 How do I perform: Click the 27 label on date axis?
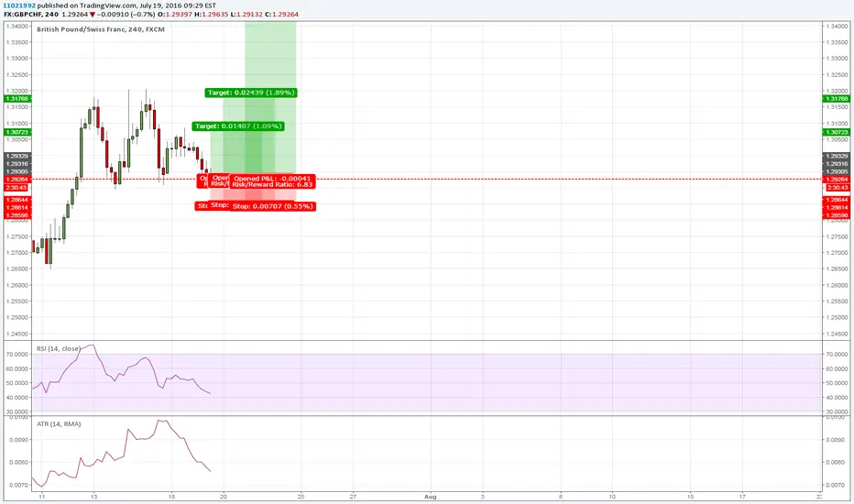(353, 497)
